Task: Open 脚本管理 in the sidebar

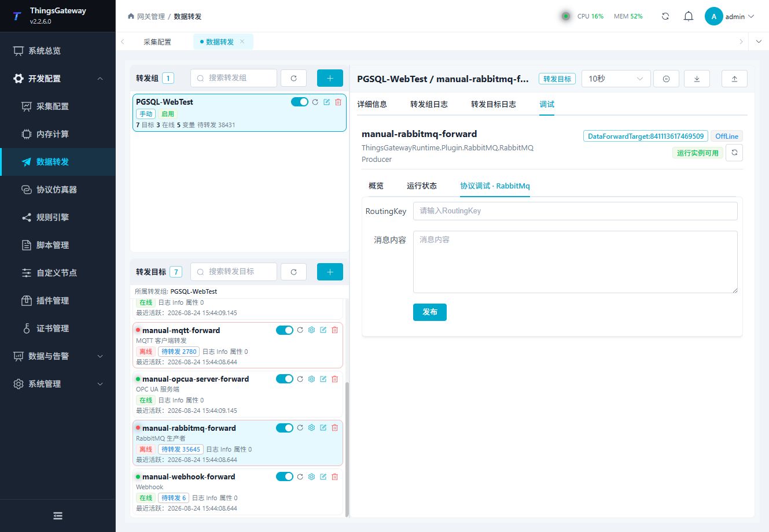Action: (x=58, y=245)
